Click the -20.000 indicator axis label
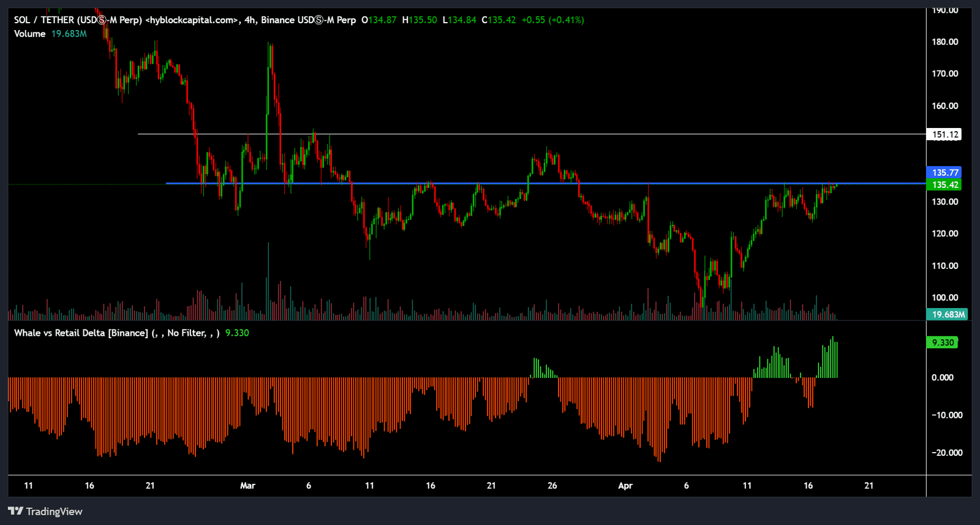 [x=947, y=453]
